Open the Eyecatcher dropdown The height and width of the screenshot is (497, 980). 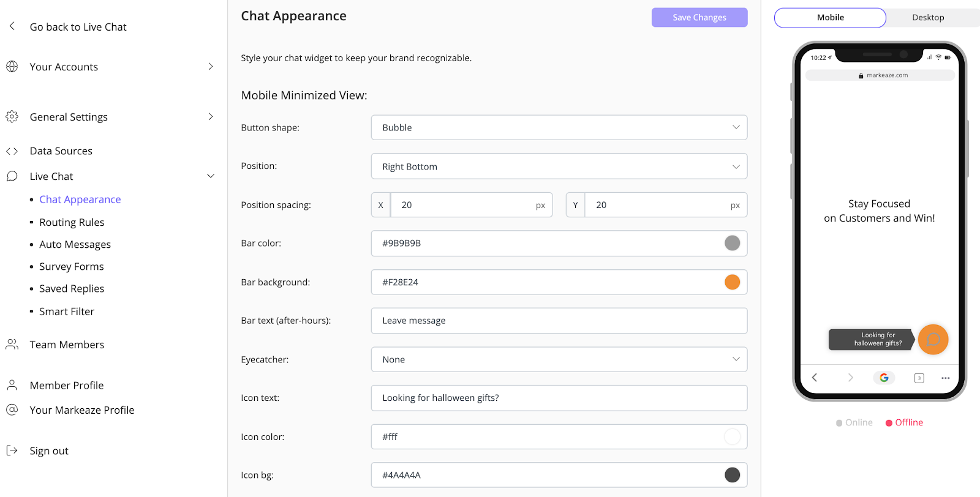click(559, 359)
